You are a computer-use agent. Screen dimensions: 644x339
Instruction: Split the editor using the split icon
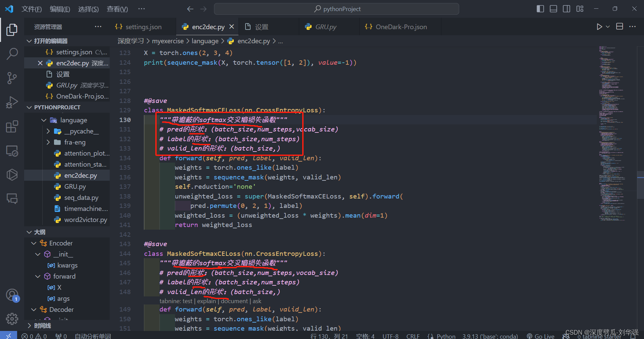click(620, 26)
